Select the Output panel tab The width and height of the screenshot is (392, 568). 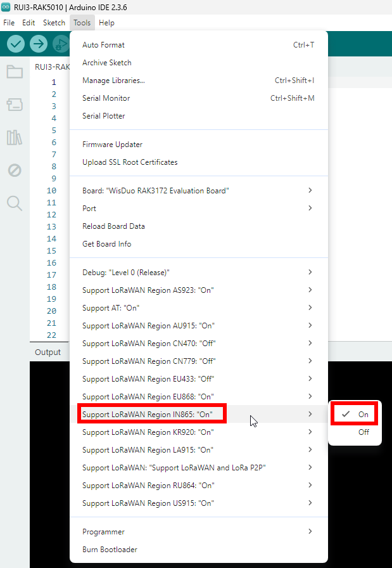pyautogui.click(x=48, y=352)
